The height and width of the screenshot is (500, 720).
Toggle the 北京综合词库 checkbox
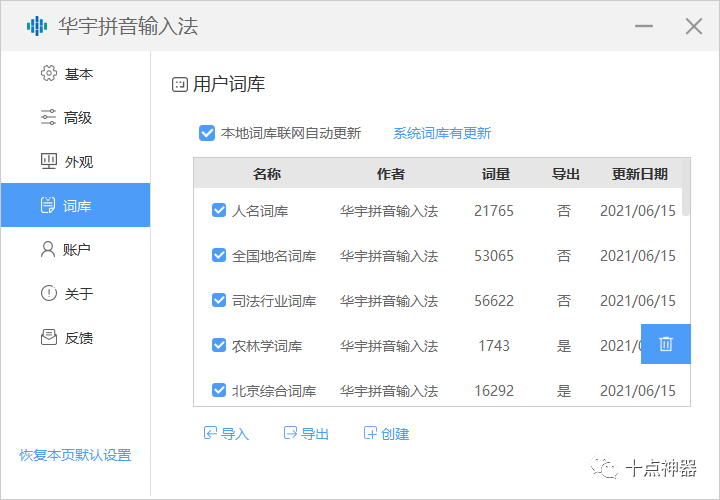point(219,390)
